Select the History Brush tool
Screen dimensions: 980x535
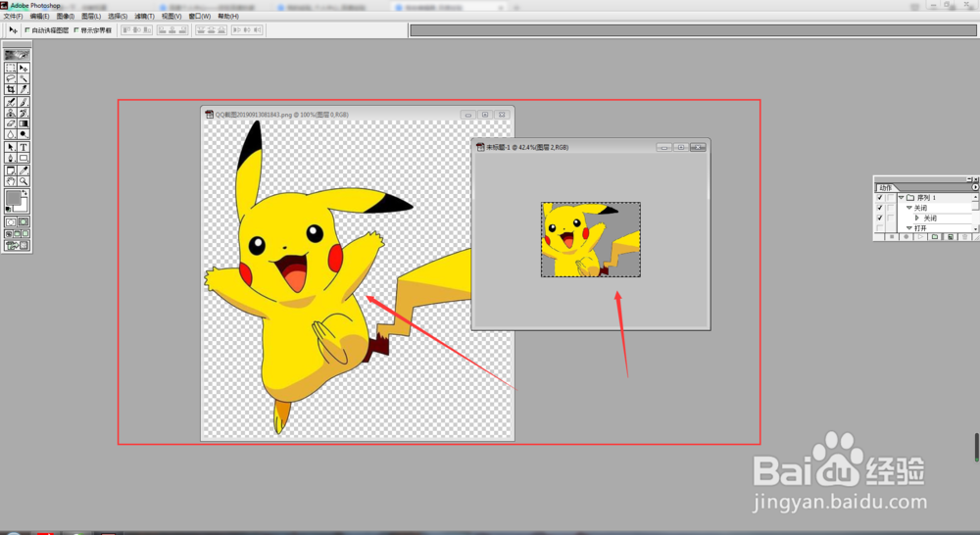point(24,113)
